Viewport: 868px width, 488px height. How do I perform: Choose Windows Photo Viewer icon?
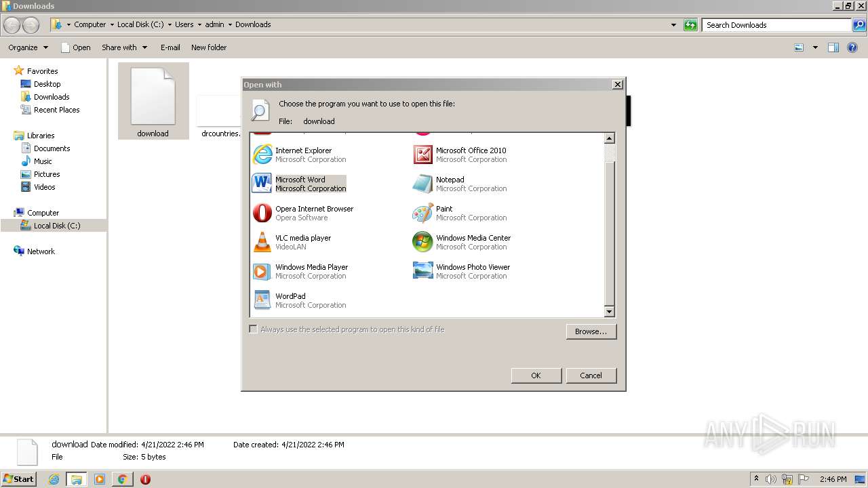[x=423, y=271]
